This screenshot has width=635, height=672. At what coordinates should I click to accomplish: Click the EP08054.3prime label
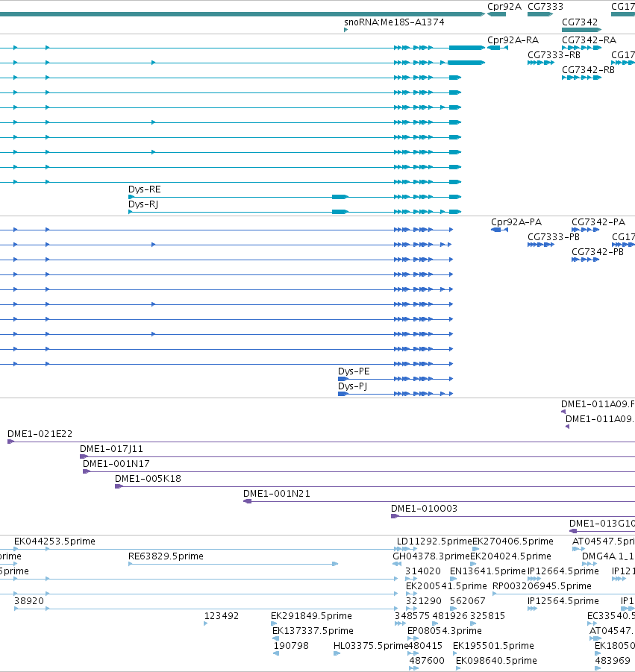point(444,631)
